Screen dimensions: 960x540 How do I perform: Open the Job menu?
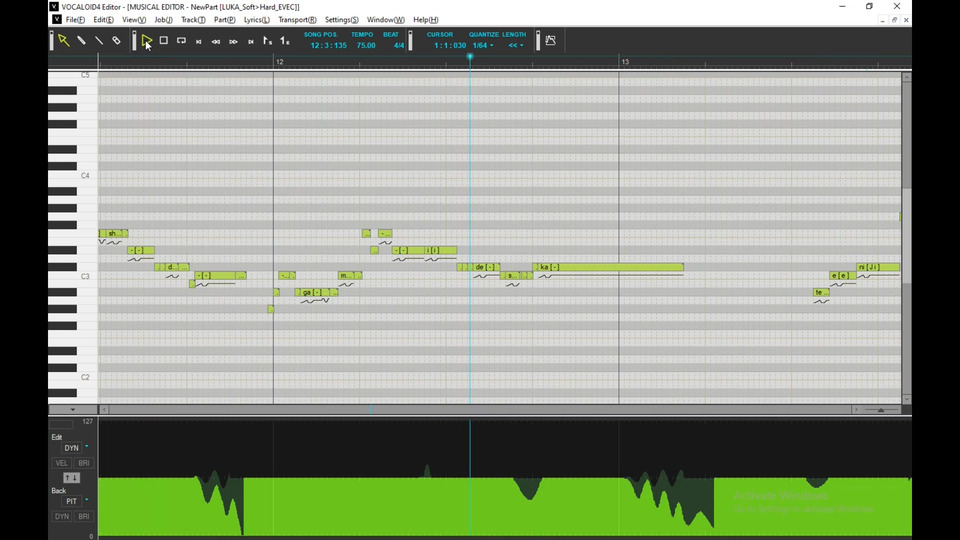click(x=163, y=20)
